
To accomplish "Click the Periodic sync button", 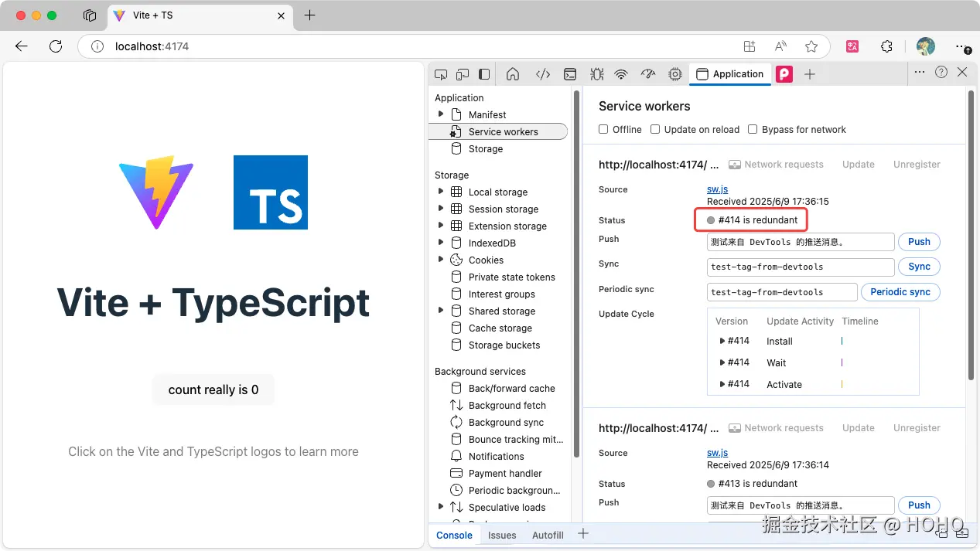I will pos(900,292).
